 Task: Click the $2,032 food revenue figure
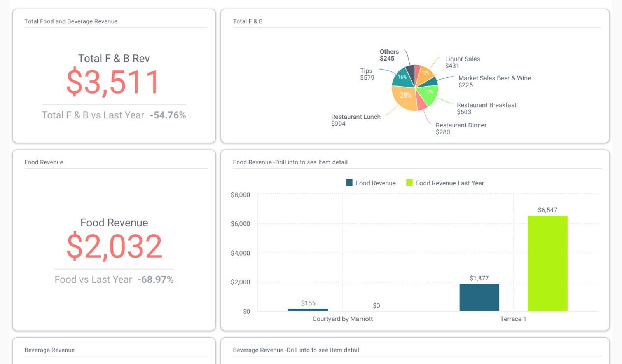click(114, 246)
